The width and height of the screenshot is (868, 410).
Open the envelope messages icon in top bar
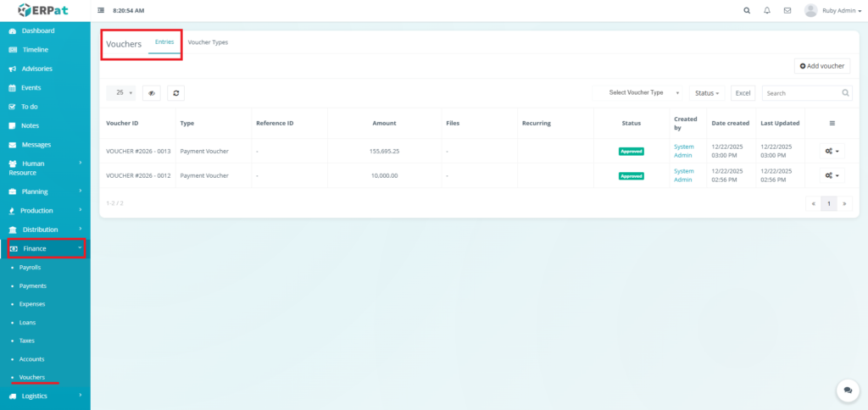(x=787, y=10)
